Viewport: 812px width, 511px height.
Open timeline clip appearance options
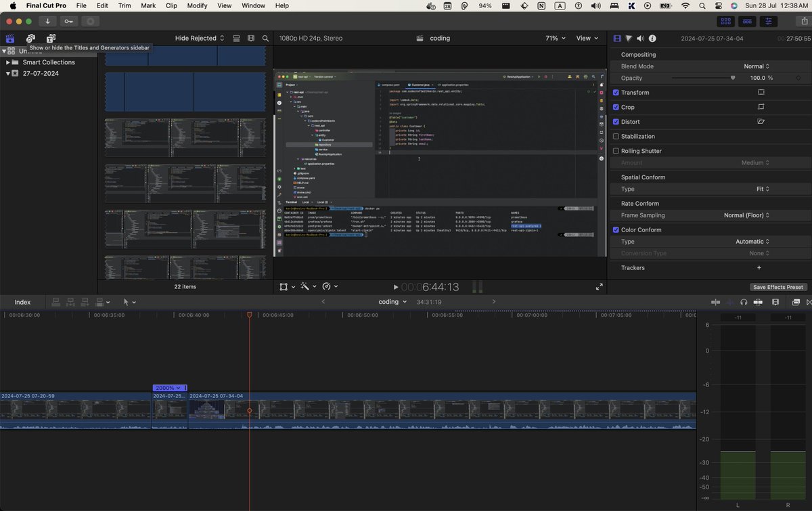tap(775, 302)
